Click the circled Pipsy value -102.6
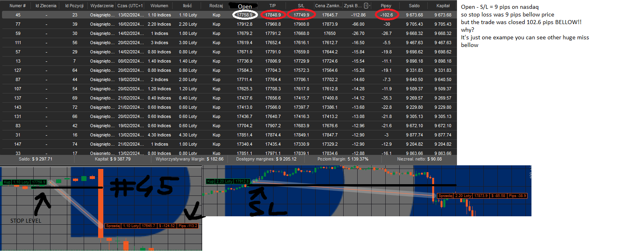This screenshot has height=252, width=644. pyautogui.click(x=386, y=15)
